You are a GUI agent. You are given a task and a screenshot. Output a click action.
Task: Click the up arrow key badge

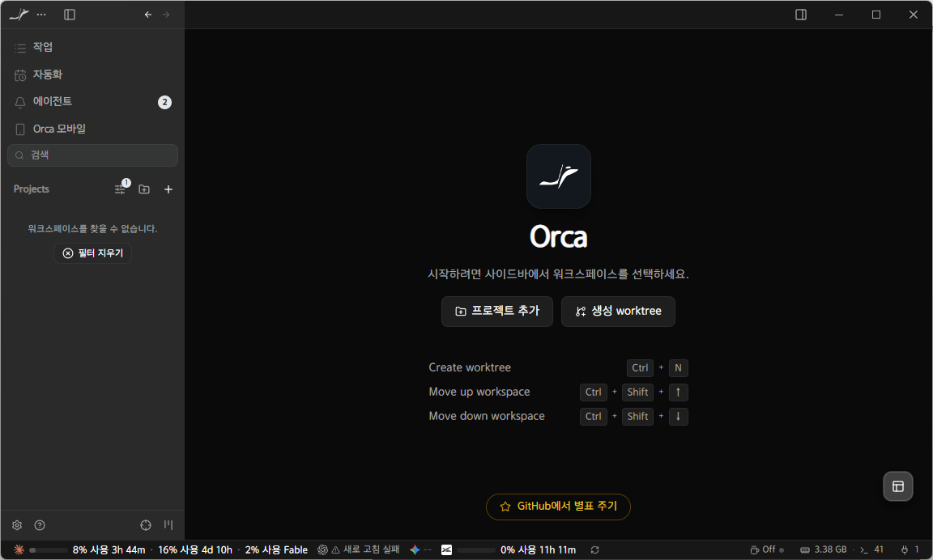pyautogui.click(x=679, y=392)
